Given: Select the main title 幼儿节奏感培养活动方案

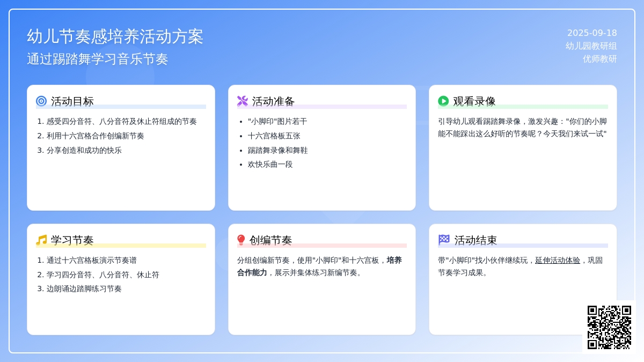Looking at the screenshot, I should (x=115, y=36).
